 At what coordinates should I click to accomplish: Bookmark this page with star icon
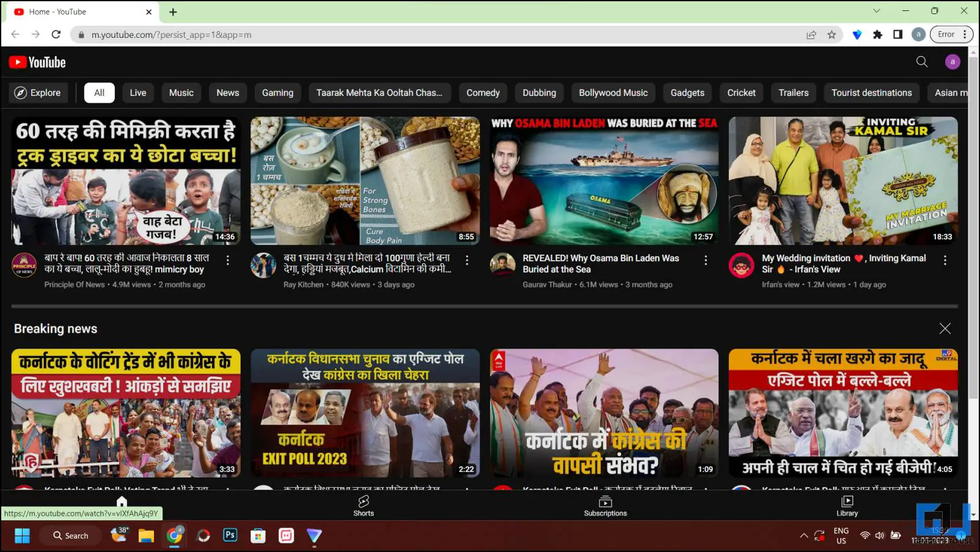pos(832,35)
